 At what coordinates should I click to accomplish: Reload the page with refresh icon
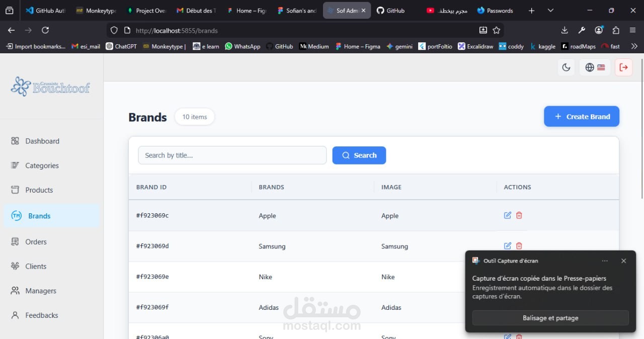pos(45,31)
